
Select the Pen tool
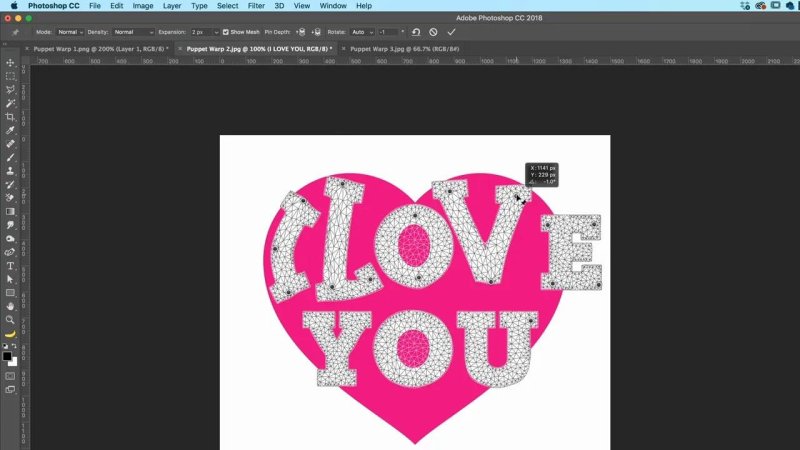click(x=10, y=252)
